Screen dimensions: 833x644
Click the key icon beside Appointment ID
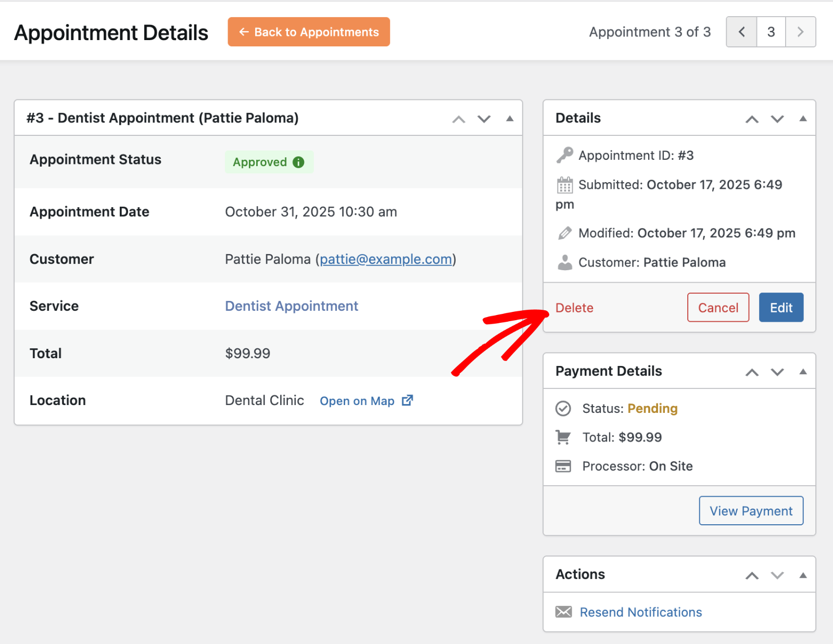click(564, 155)
